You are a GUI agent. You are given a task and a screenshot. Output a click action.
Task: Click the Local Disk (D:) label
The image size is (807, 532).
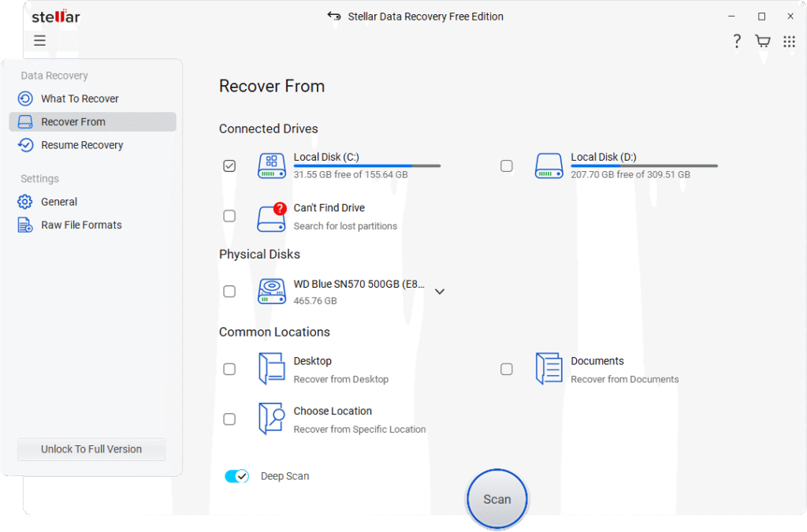click(x=603, y=157)
